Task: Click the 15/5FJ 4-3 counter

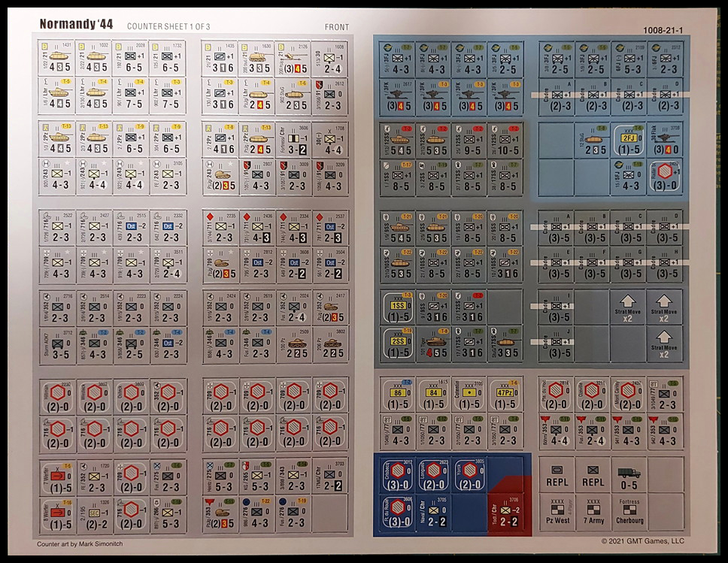Action: coord(629,177)
